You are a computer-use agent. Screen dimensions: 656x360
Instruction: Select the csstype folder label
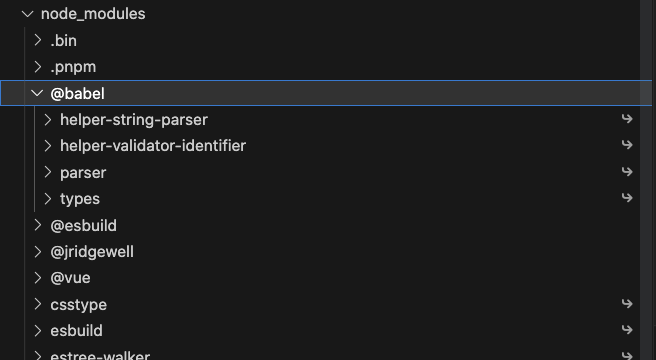tap(78, 305)
